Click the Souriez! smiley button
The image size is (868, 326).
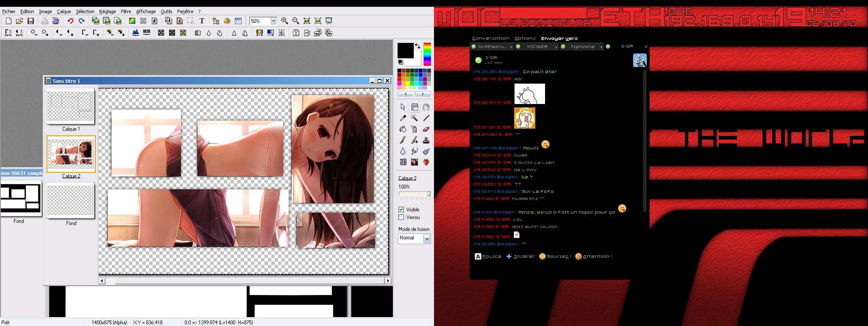pos(555,256)
